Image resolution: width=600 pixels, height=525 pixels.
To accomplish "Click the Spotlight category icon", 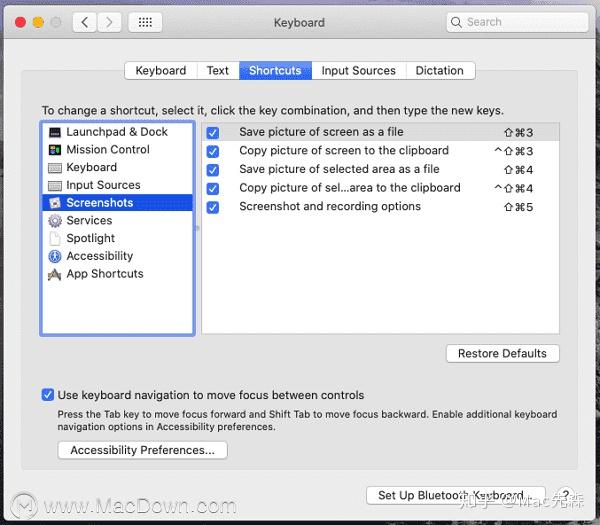I will (x=55, y=239).
